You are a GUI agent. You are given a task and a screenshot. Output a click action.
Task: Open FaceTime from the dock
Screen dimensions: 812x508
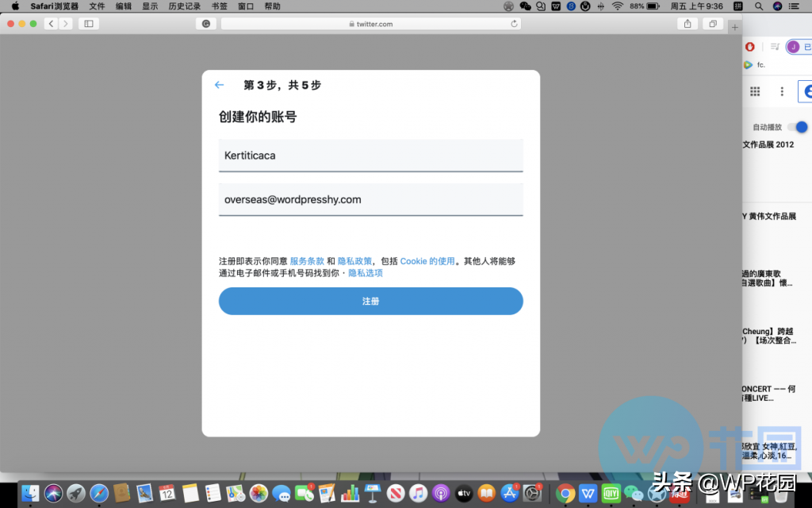pyautogui.click(x=304, y=493)
